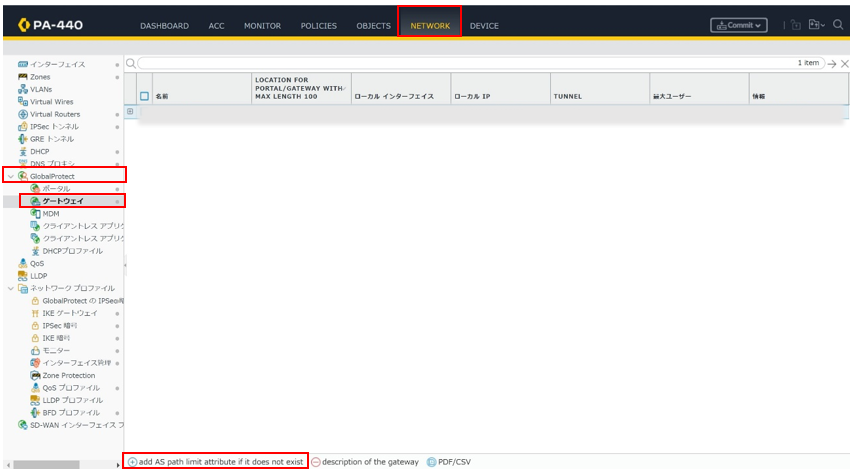
Task: Click the lock icon beside the Commit button
Action: (x=796, y=25)
